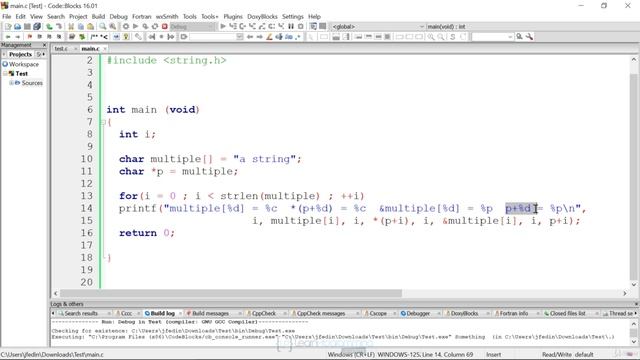Click the Debug/Continue start icon

click(x=223, y=27)
